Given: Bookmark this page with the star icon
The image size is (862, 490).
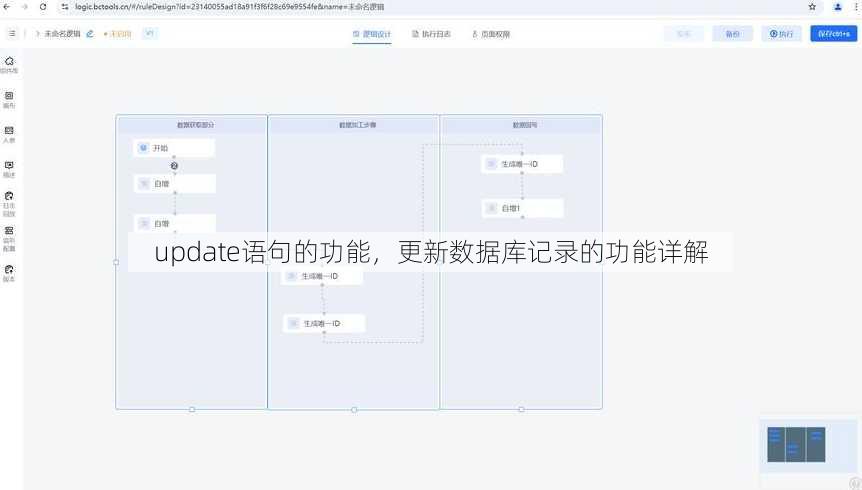Looking at the screenshot, I should pos(812,7).
